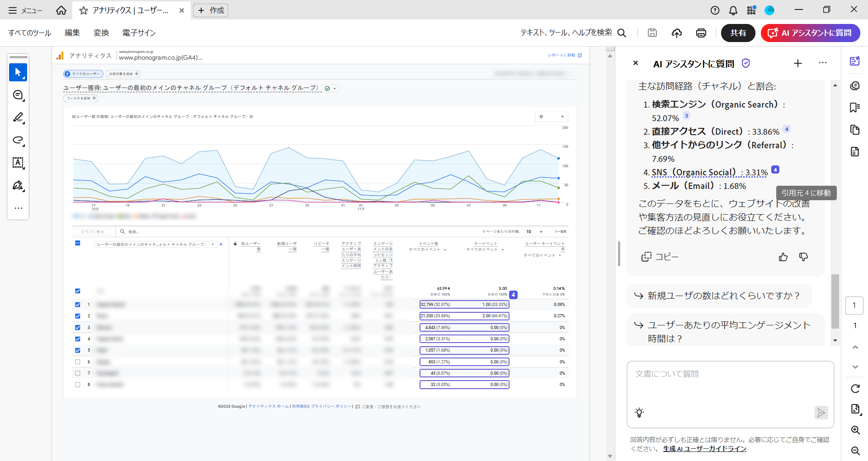868x461 pixels.
Task: Check row 6 in the channel table
Action: click(77, 362)
